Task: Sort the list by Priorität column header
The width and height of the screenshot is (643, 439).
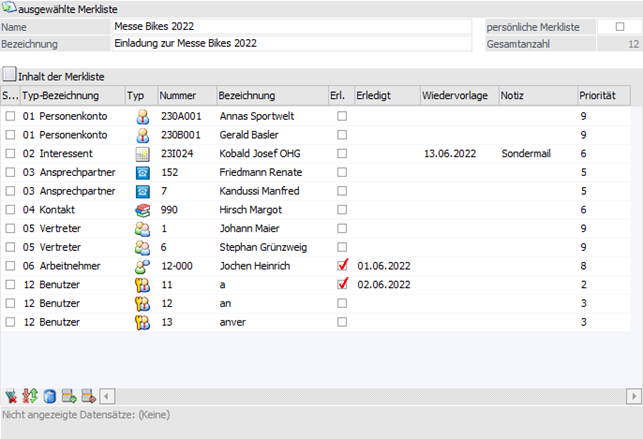Action: pos(603,95)
